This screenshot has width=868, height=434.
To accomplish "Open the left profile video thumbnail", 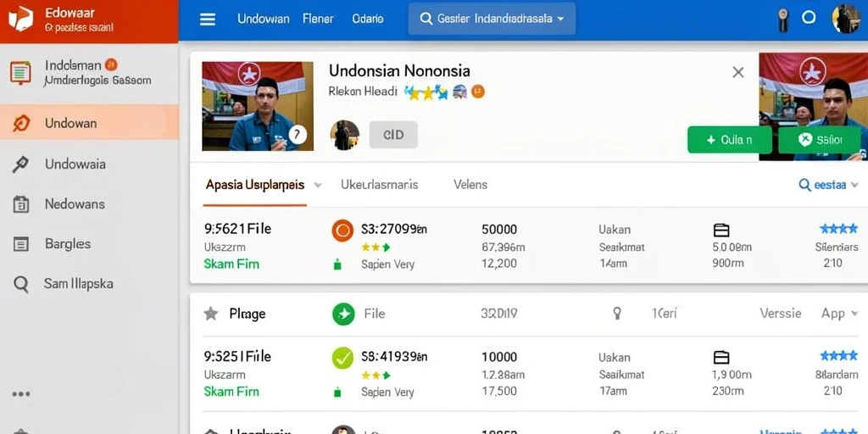I will pyautogui.click(x=258, y=106).
